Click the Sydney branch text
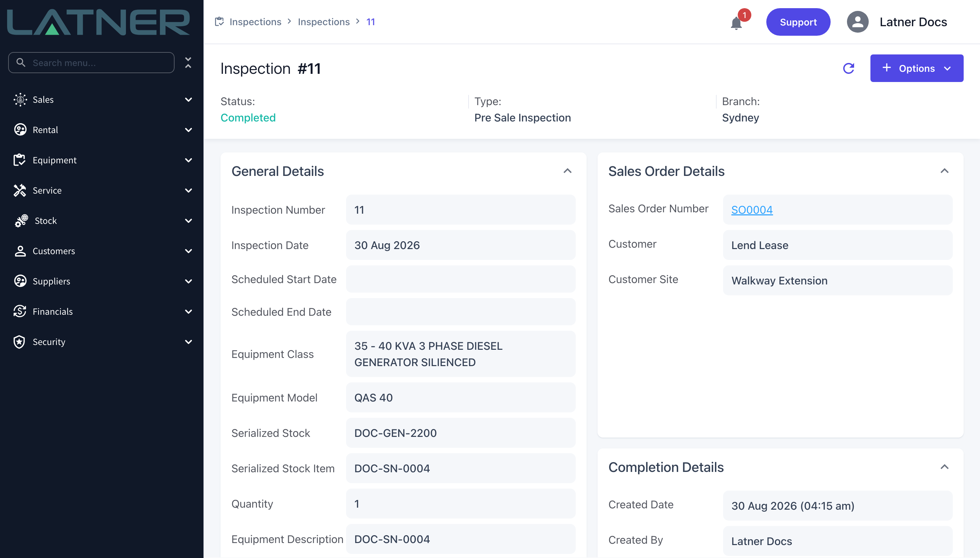The height and width of the screenshot is (558, 980). click(740, 118)
